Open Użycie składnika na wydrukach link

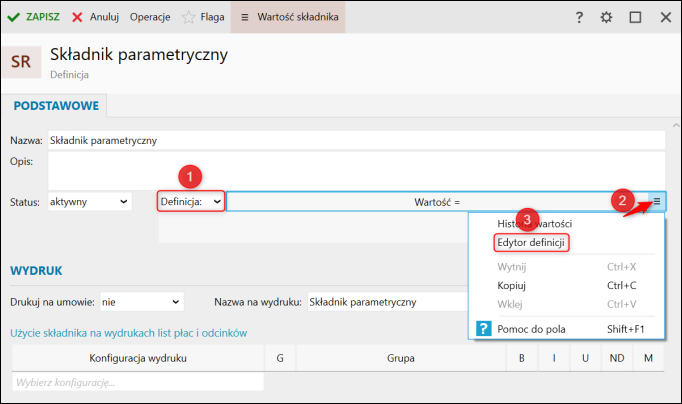coord(129,333)
